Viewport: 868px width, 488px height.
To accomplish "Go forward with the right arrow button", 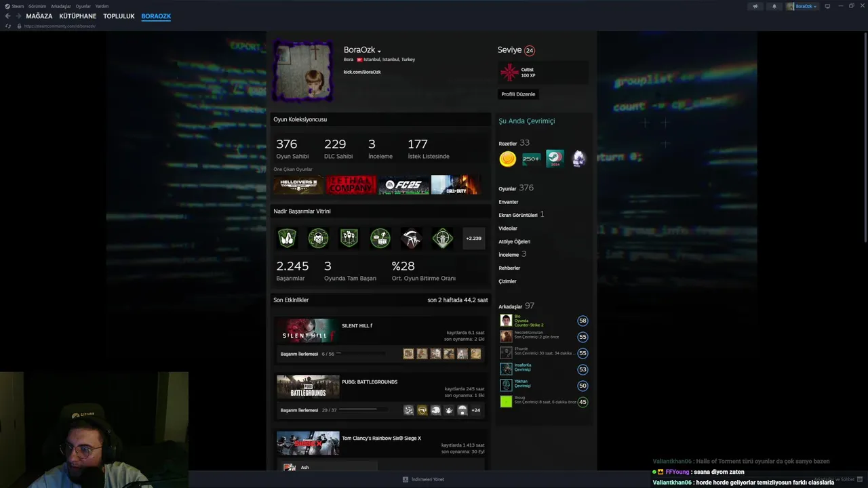I will [18, 16].
